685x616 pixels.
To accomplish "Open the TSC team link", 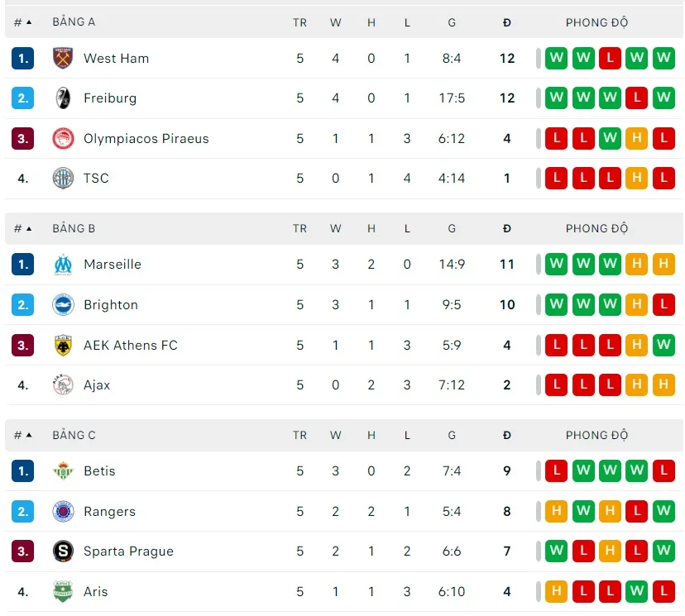I will click(x=96, y=179).
